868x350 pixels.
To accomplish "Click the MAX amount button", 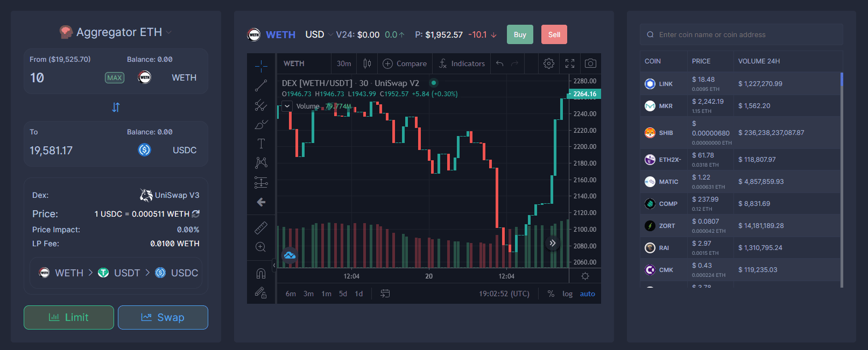I will [x=115, y=78].
